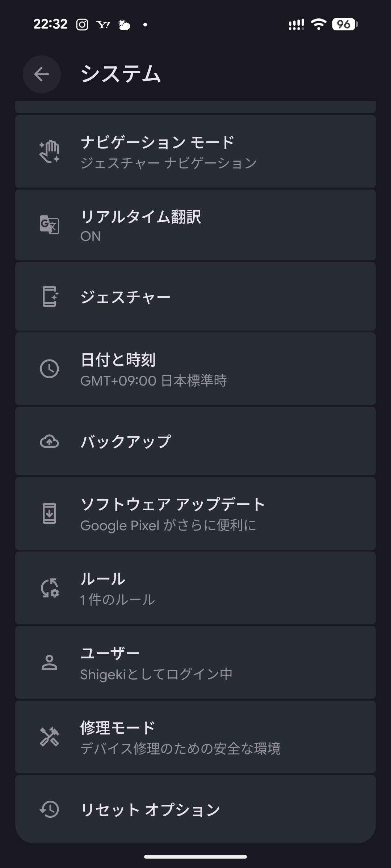The image size is (391, 868).
Task: Open ソフトウェア アップデート
Action: click(195, 514)
